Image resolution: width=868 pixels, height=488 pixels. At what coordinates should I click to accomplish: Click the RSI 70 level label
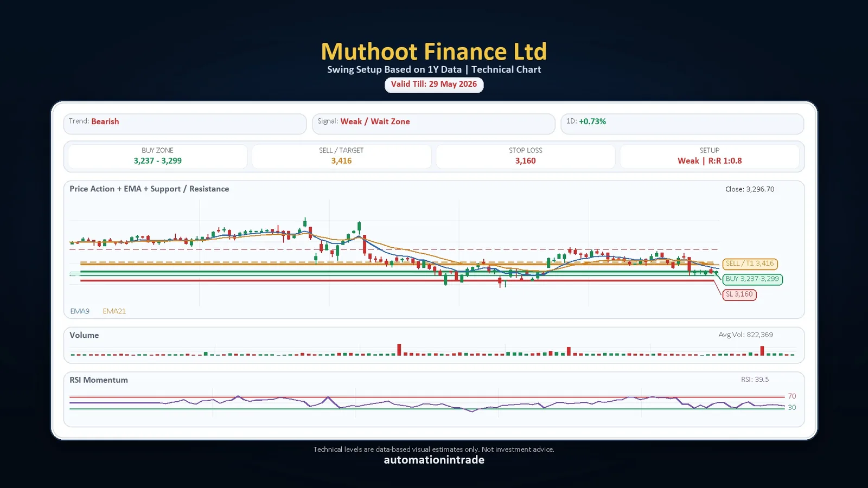point(792,396)
